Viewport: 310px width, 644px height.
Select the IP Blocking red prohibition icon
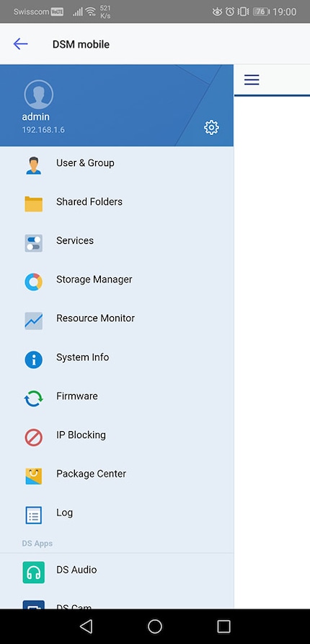point(34,438)
